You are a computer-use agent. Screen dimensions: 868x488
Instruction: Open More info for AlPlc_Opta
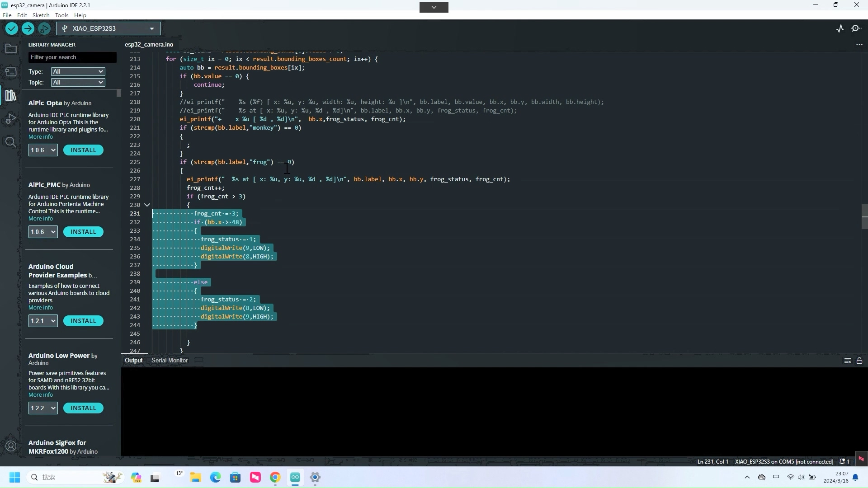click(x=41, y=137)
